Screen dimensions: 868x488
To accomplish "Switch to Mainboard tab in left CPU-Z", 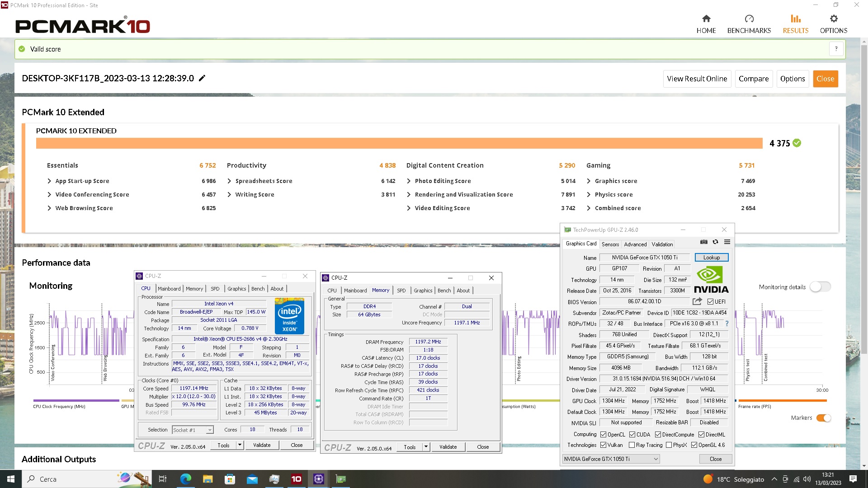I will pyautogui.click(x=169, y=289).
